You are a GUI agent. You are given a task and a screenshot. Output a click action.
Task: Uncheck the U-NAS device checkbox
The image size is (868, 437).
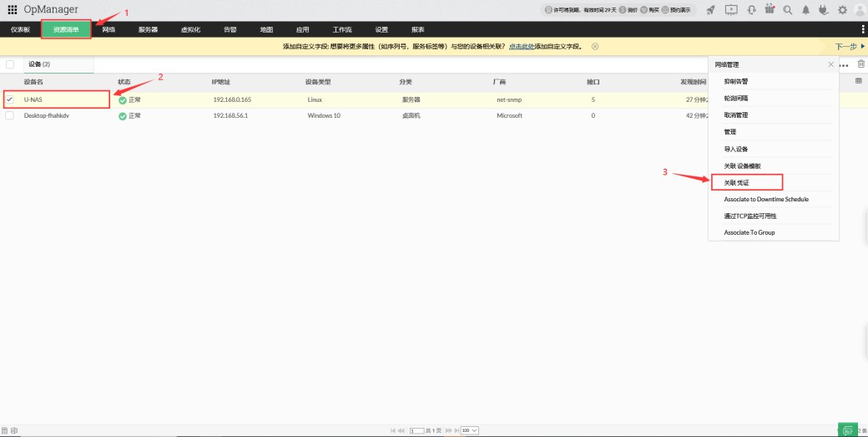pyautogui.click(x=10, y=99)
